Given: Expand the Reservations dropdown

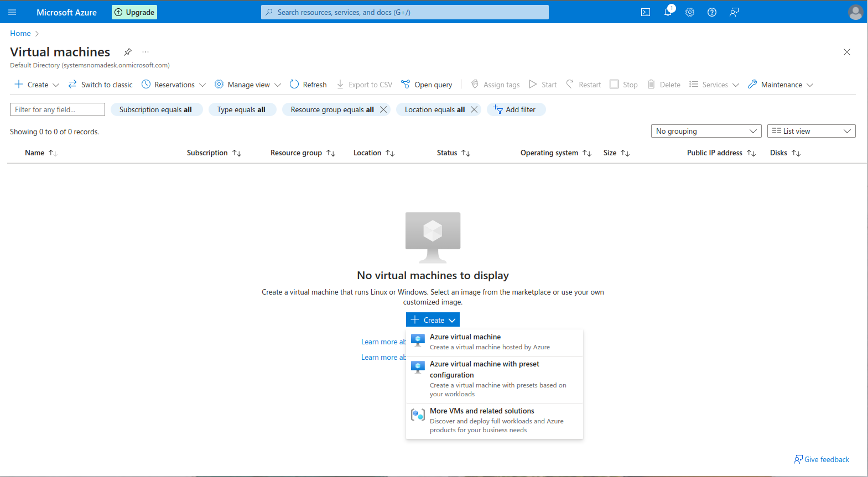Looking at the screenshot, I should 174,85.
